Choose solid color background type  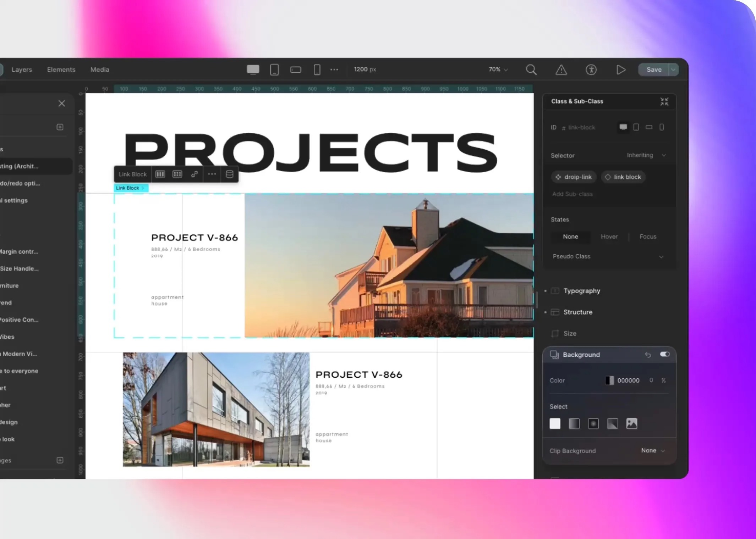pyautogui.click(x=555, y=424)
